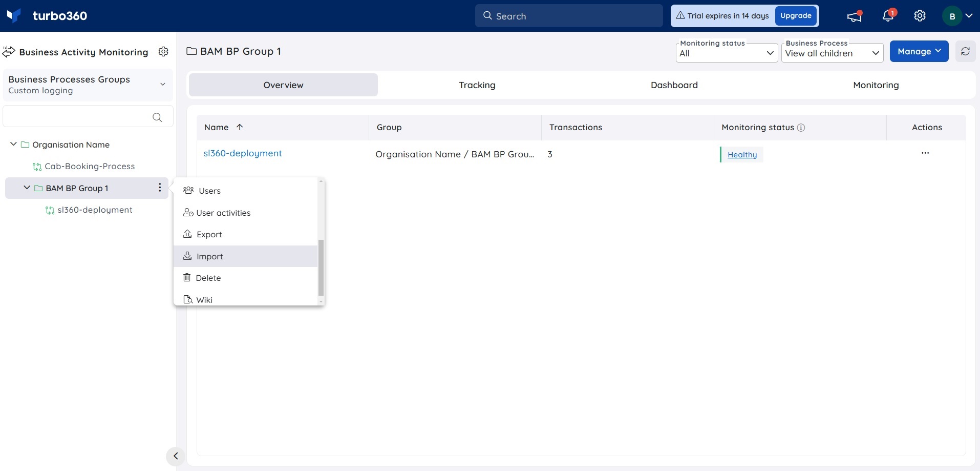Click the Monitoring status info icon
This screenshot has height=471, width=980.
[801, 128]
